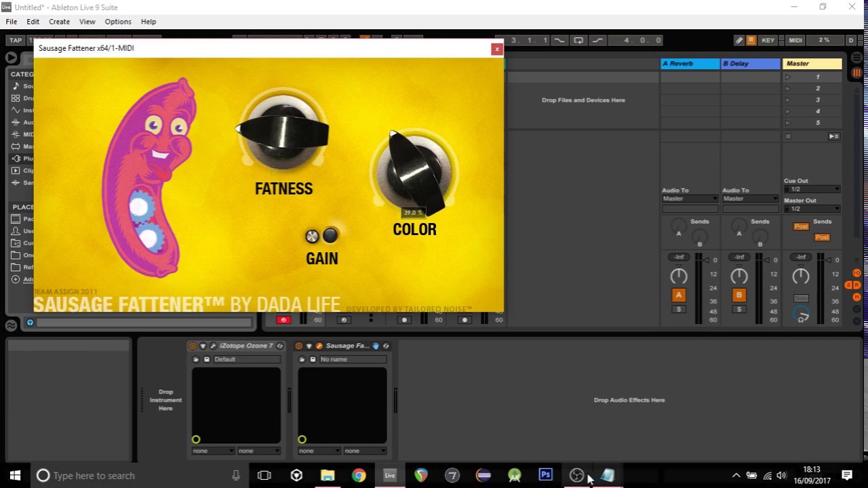Open the Options menu
Screen dimensions: 868x488
[118, 22]
